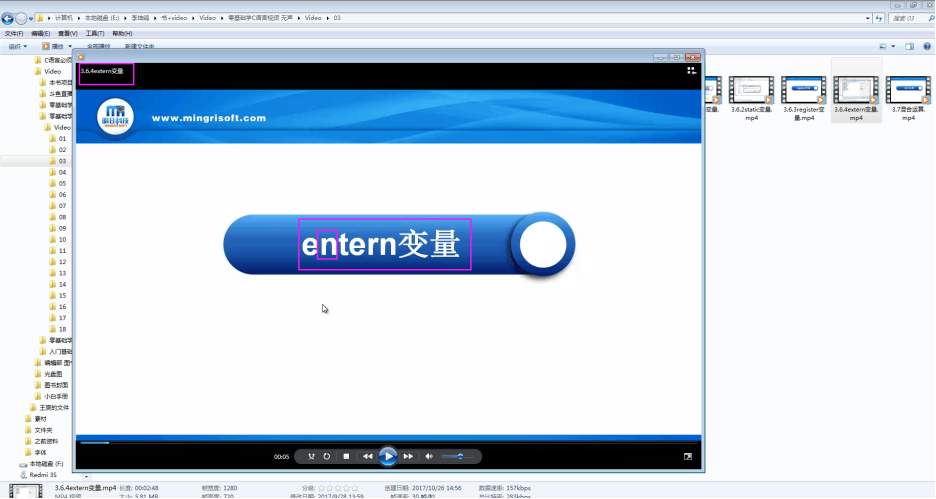
Task: Go back in Explorer navigation
Action: 8,19
